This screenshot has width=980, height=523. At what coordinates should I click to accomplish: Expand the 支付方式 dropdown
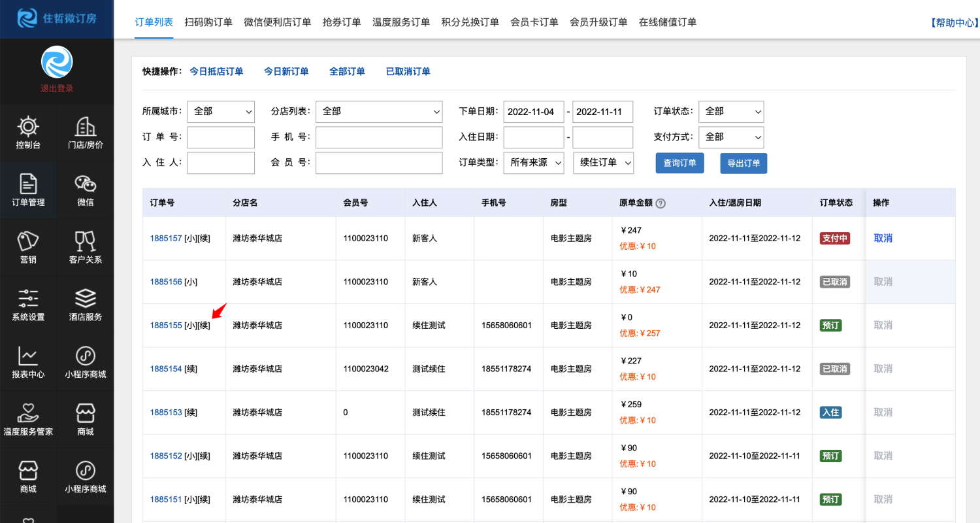click(x=731, y=137)
